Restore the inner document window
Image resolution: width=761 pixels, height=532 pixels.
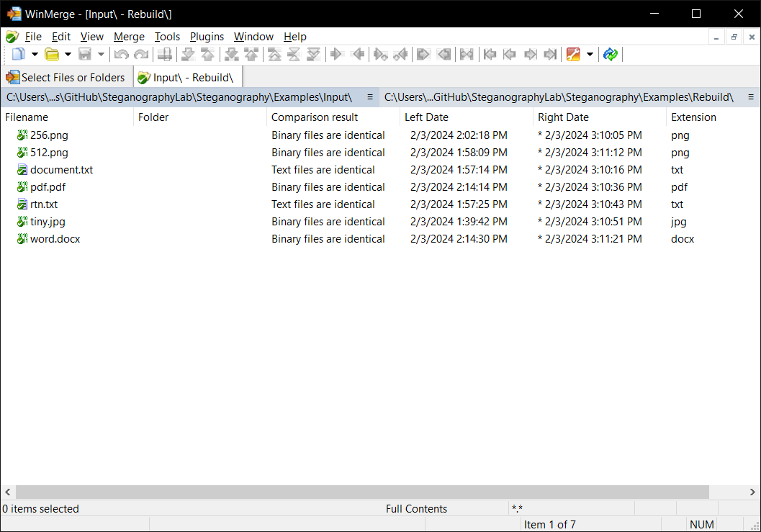[x=734, y=37]
